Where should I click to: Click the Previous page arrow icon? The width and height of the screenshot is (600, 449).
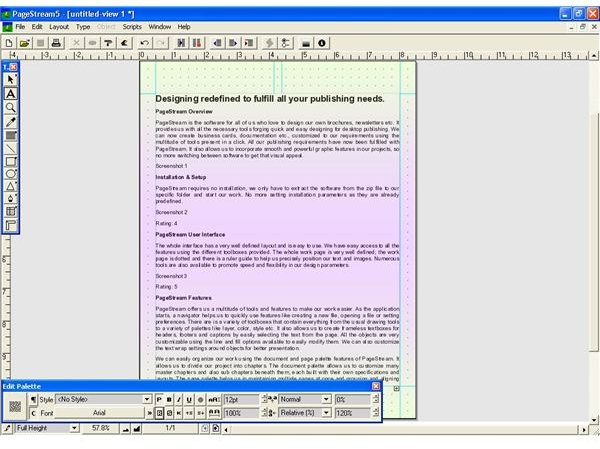click(217, 43)
